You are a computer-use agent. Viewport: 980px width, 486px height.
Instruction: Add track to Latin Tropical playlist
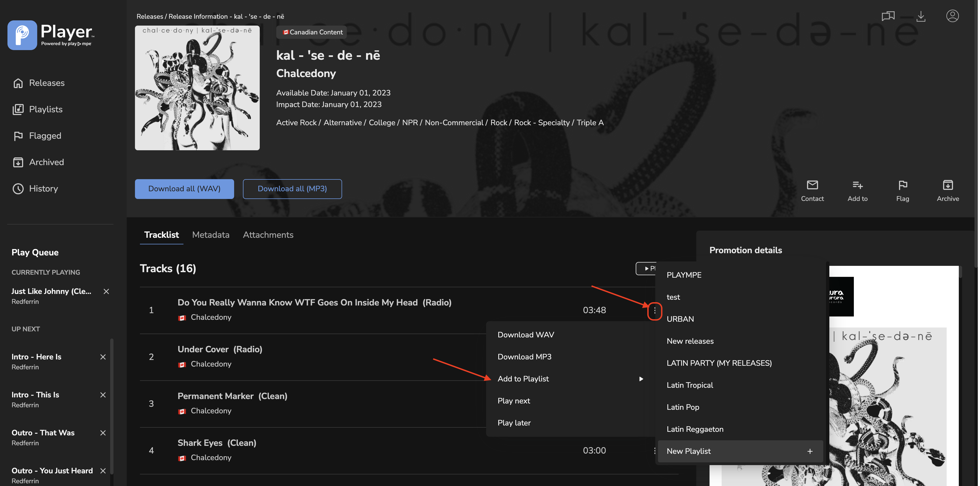[740, 385]
